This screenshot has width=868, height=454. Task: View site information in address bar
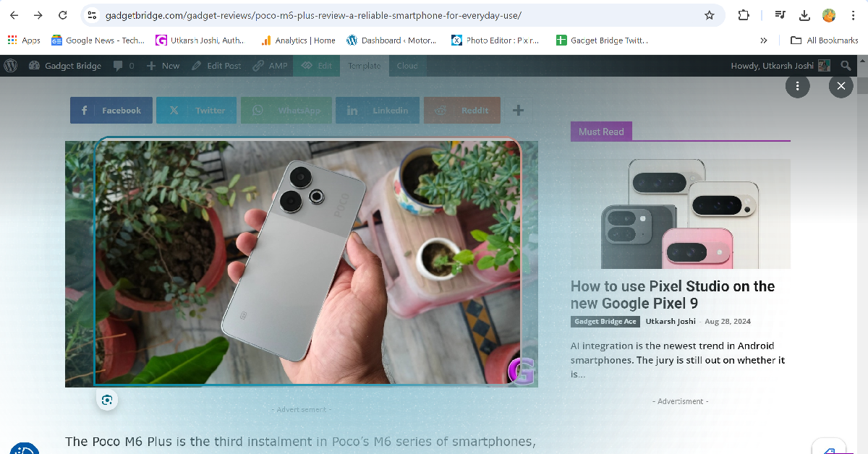(91, 15)
